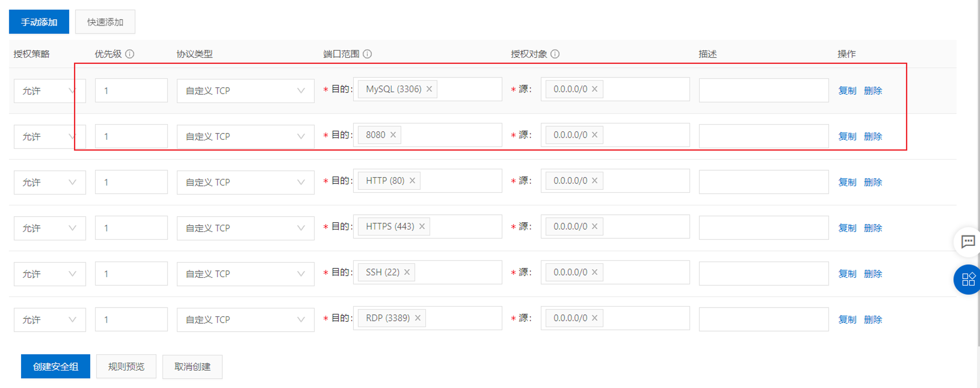The image size is (980, 388).
Task: Remove 0.0.0.0/0 source in HTTPS (443) row
Action: click(595, 227)
